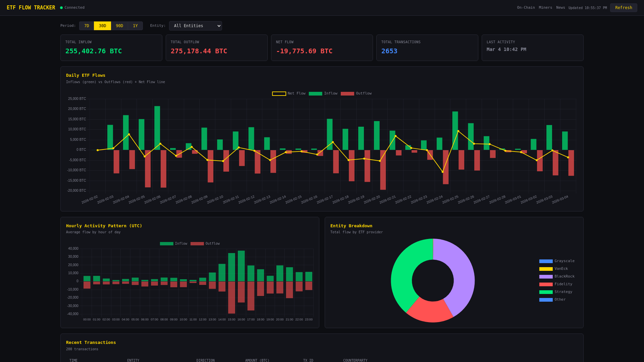
Task: Switch to the Miners view
Action: coord(545,7)
